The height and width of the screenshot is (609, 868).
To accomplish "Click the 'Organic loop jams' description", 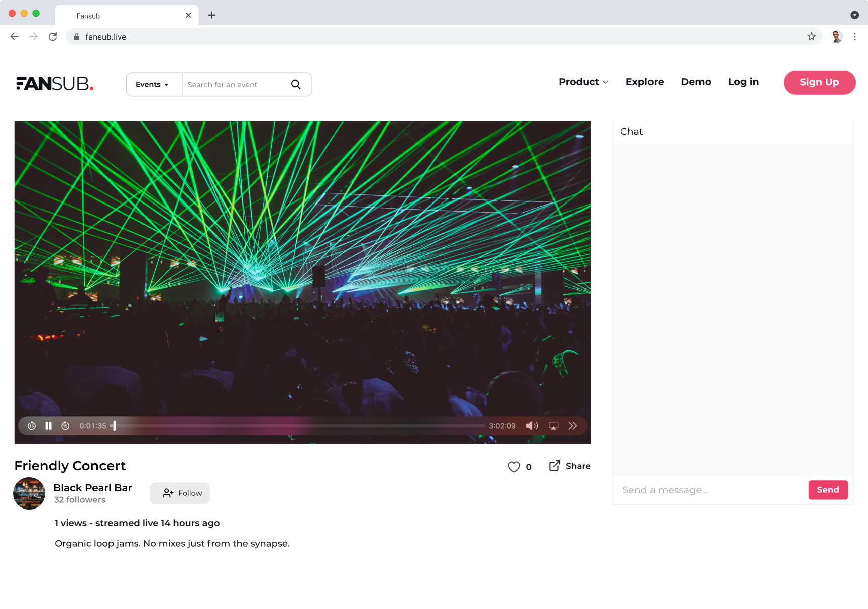I will 172,544.
